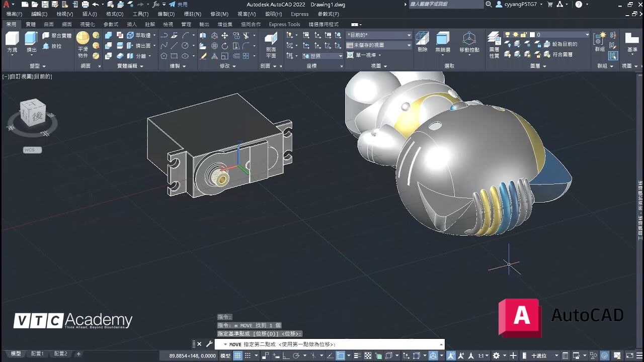Select the 移動控點 move gizmo tool
644x362 pixels.
[469, 40]
